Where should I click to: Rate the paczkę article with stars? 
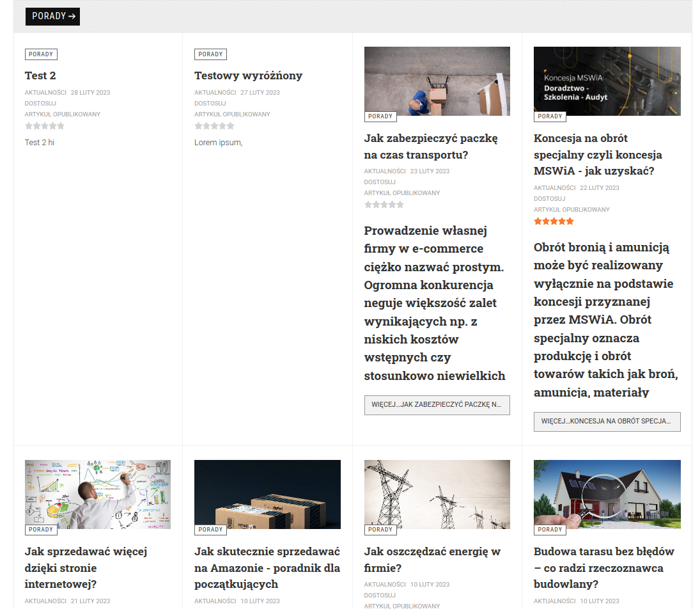click(384, 205)
